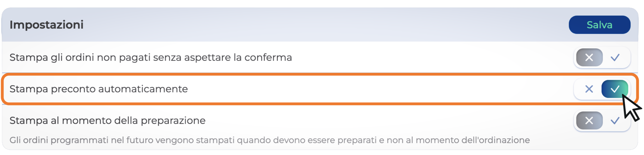Enable print at preparation time option

click(x=615, y=121)
